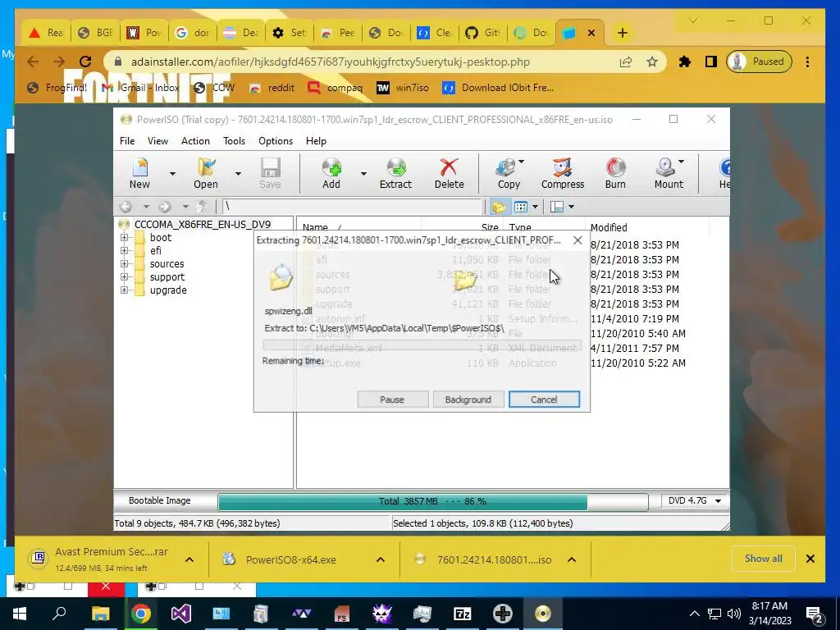The width and height of the screenshot is (840, 630).
Task: Open the dropdown arrow next to Add
Action: click(x=363, y=174)
